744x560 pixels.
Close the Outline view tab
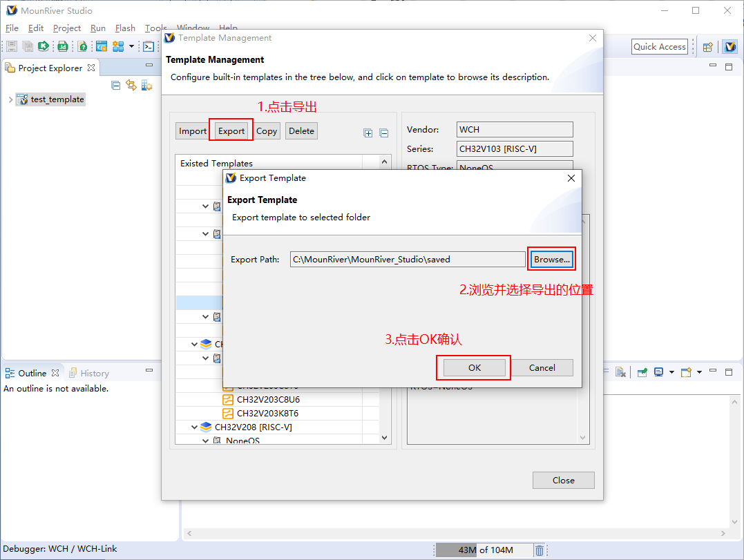(55, 373)
